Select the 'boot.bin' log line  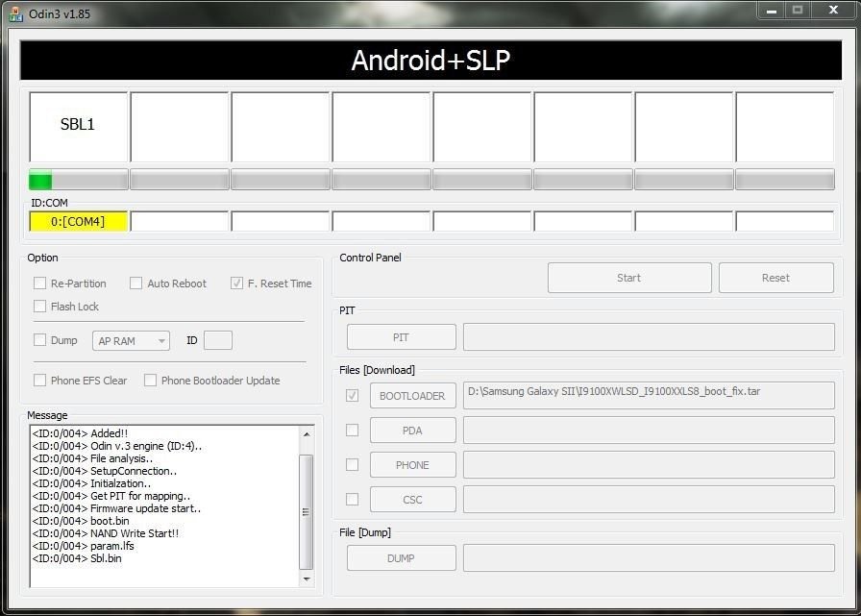pos(81,521)
